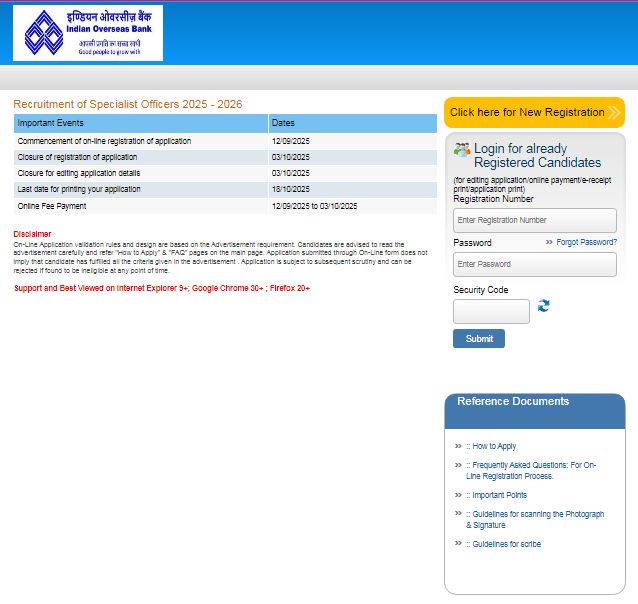
Task: Click chevron arrows on New Registration button
Action: 614,112
